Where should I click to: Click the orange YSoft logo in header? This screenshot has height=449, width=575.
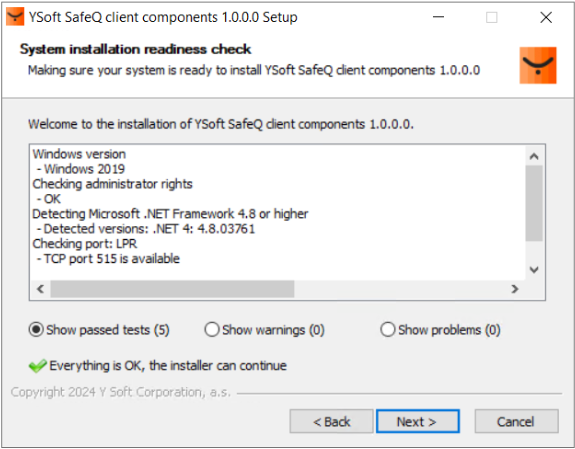(x=538, y=65)
